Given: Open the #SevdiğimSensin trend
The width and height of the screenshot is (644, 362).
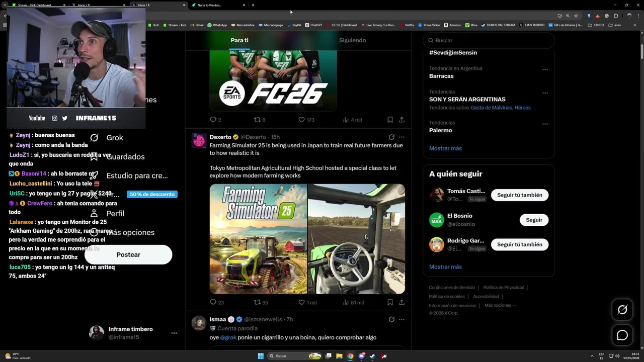Looking at the screenshot, I should (x=453, y=52).
